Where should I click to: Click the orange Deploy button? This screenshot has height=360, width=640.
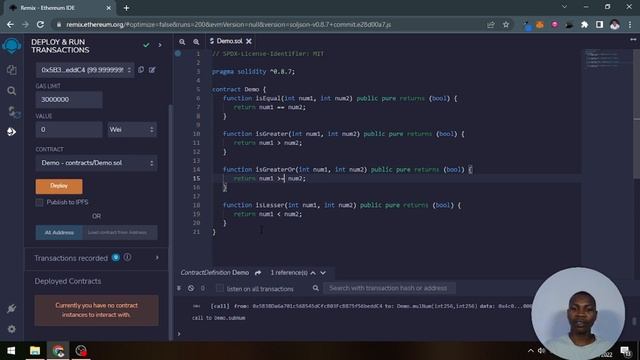click(x=59, y=186)
